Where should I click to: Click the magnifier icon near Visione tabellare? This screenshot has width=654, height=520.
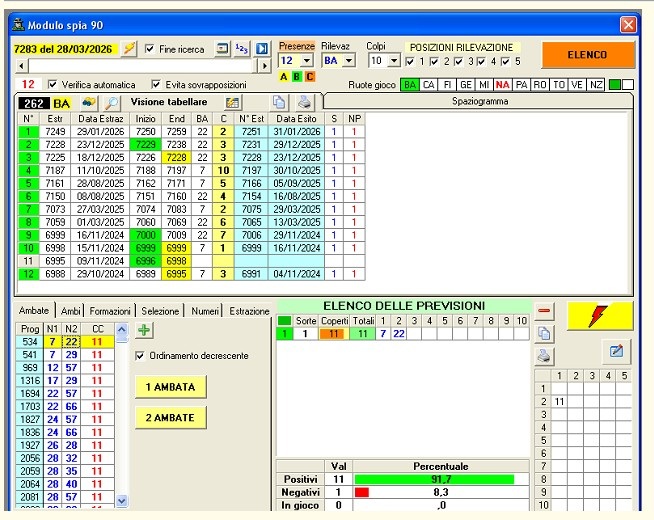tap(112, 103)
